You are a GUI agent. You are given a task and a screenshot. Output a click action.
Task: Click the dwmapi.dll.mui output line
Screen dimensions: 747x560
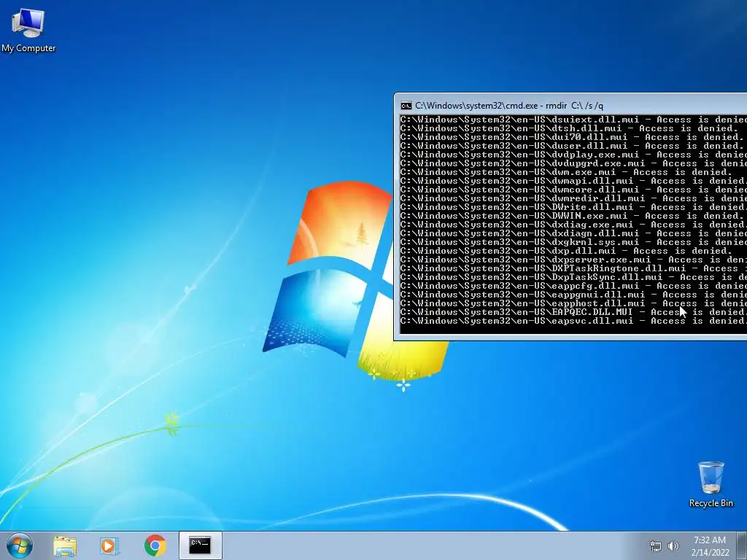(573, 181)
